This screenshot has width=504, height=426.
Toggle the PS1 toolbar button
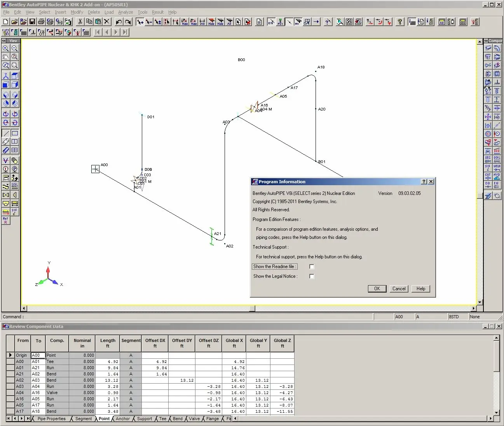280,22
